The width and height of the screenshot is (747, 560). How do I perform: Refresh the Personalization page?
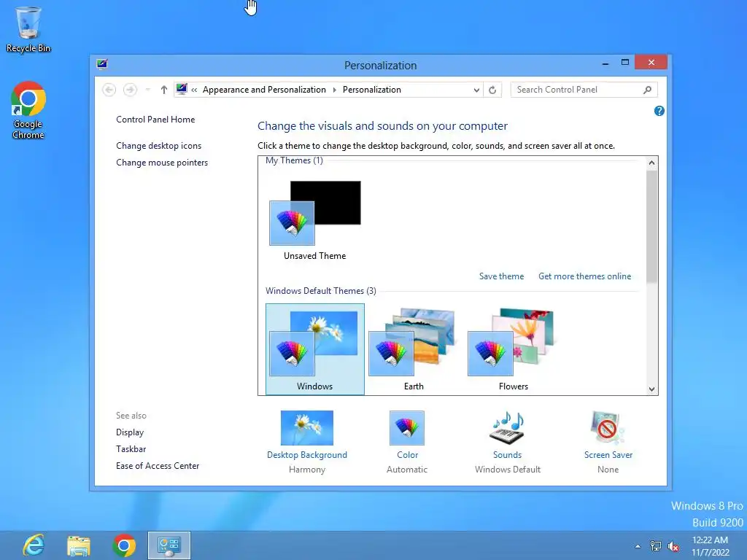[492, 90]
